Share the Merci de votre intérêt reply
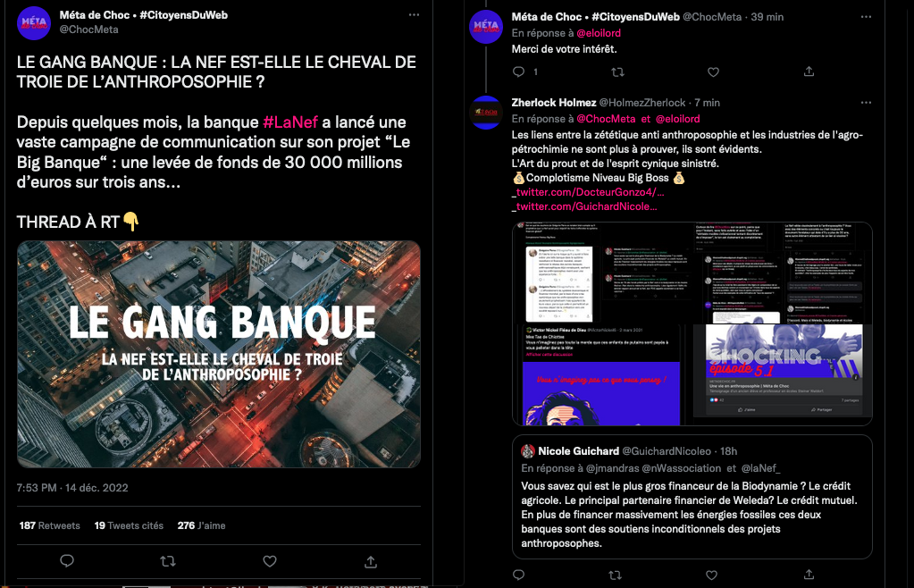Viewport: 914px width, 588px height. click(x=809, y=71)
